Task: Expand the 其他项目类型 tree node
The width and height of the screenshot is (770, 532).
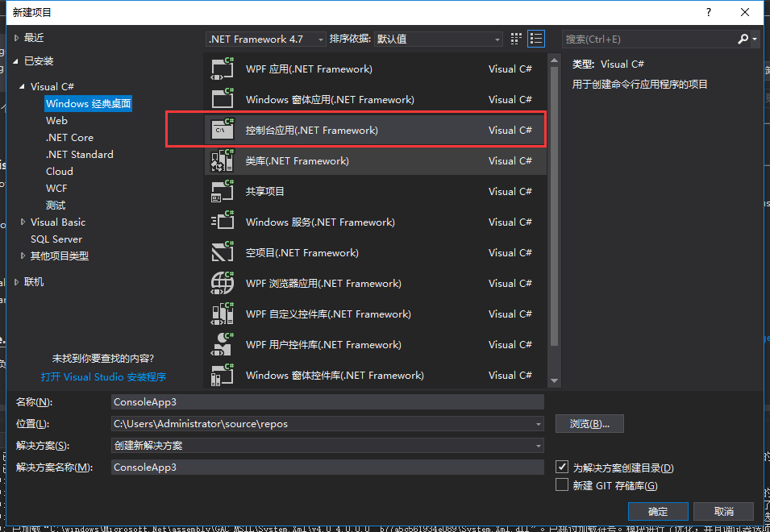Action: pos(23,256)
